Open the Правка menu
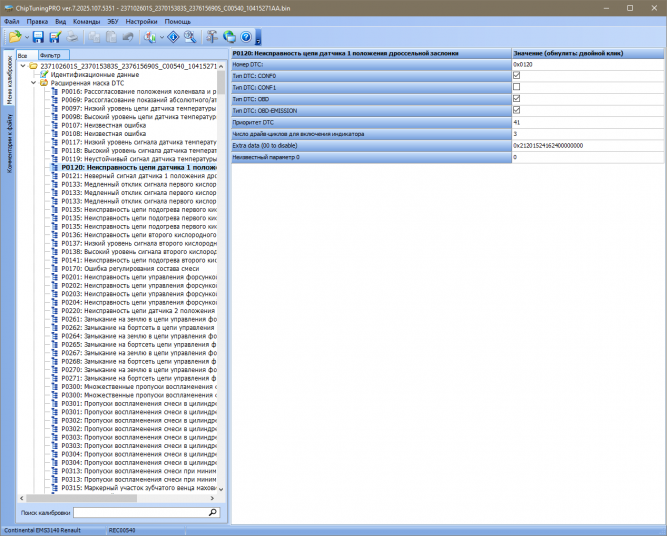This screenshot has height=536, width=667. pyautogui.click(x=37, y=21)
